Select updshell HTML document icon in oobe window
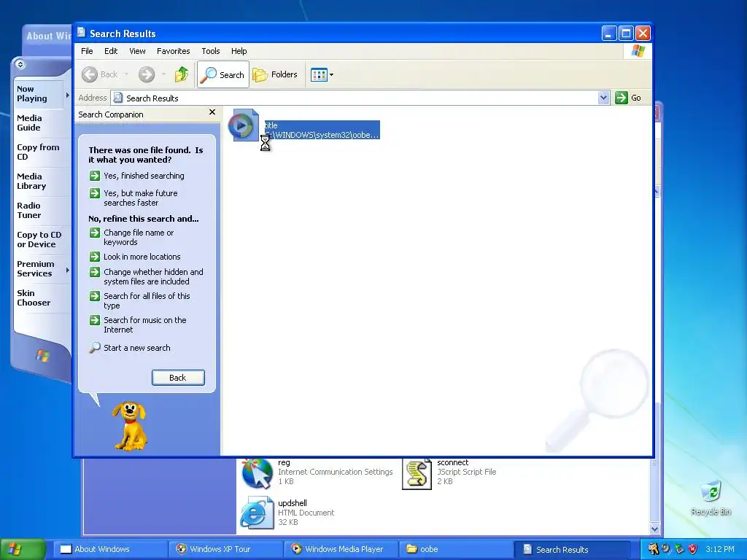 coord(256,513)
